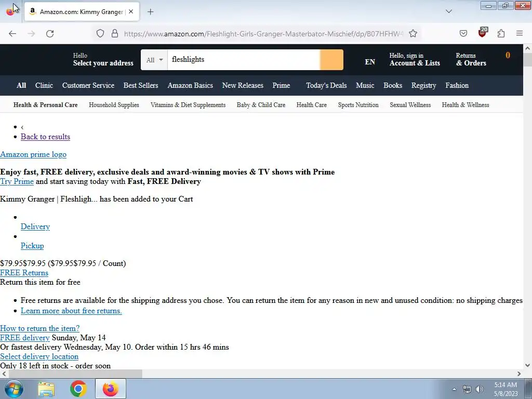Open the uBlock extension icon showing 20

(x=483, y=33)
